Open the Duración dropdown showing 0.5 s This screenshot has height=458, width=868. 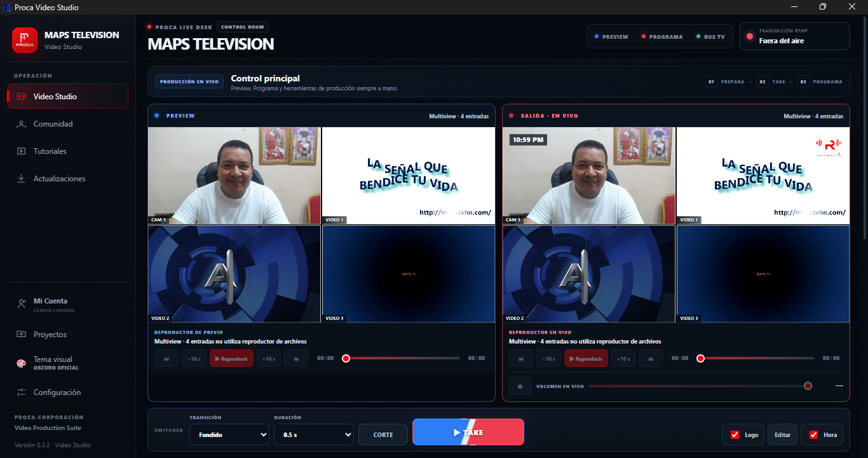coord(314,434)
